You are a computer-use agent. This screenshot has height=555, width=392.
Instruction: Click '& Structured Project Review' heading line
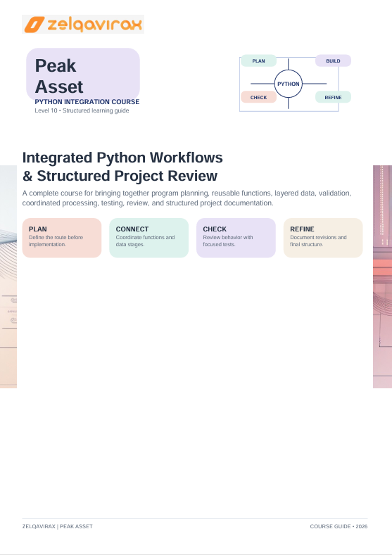pyautogui.click(x=120, y=176)
